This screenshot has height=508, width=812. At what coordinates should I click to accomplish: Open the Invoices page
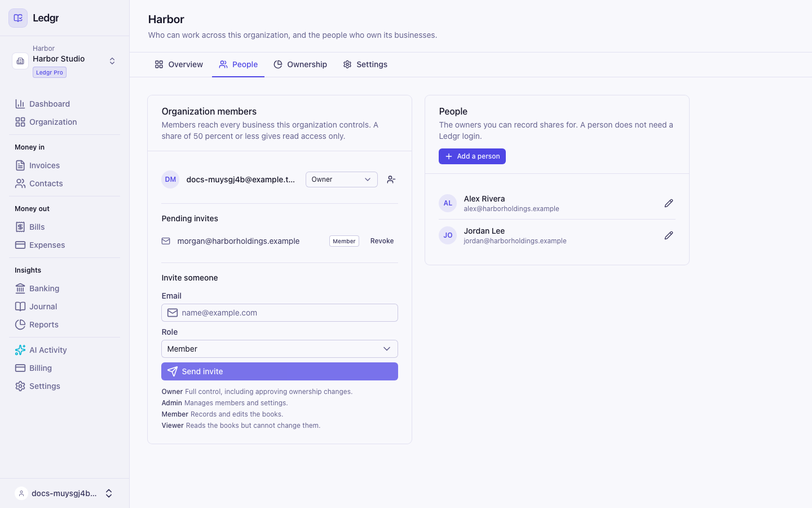(64, 165)
